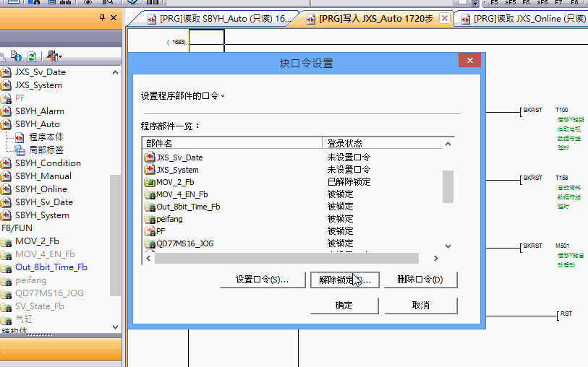Screen dimensions: 588x367
Task: Click the JXS_Sv_Date program icon in dialog list
Action: [150, 157]
